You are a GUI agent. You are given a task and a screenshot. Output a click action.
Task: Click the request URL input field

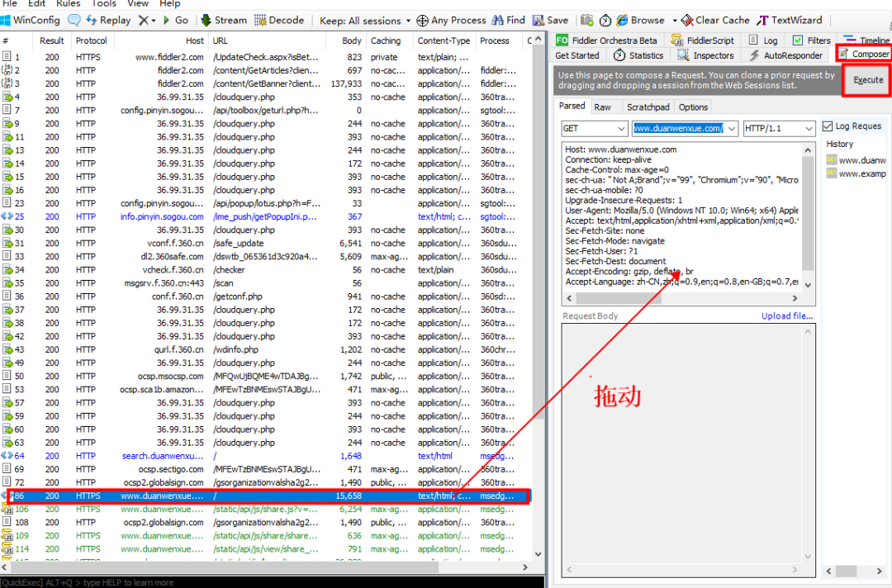tap(678, 129)
